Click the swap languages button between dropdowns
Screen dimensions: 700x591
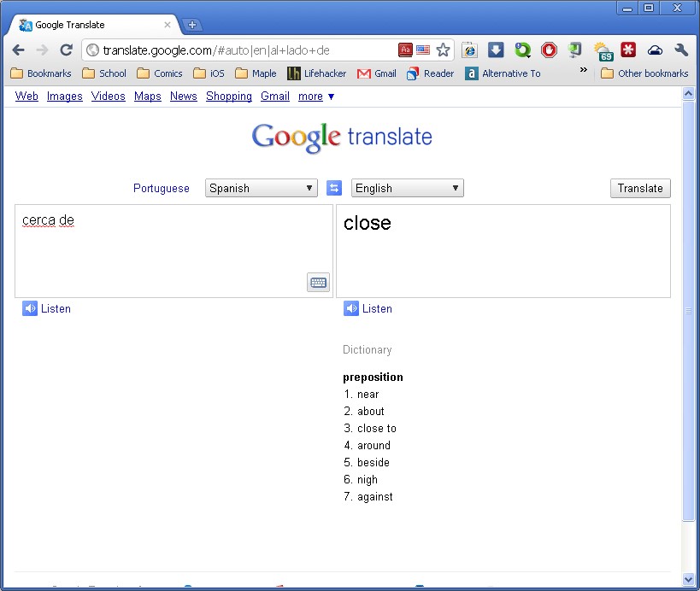[x=334, y=187]
